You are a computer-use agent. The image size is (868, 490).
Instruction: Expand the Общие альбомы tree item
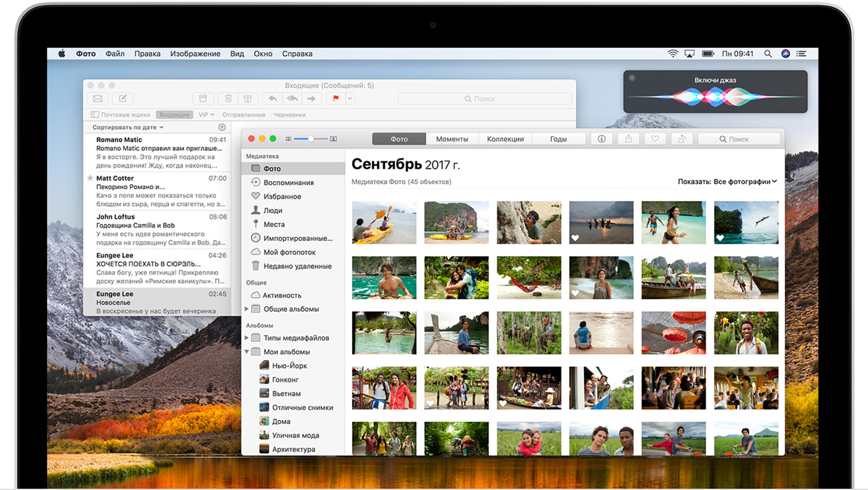coord(246,309)
